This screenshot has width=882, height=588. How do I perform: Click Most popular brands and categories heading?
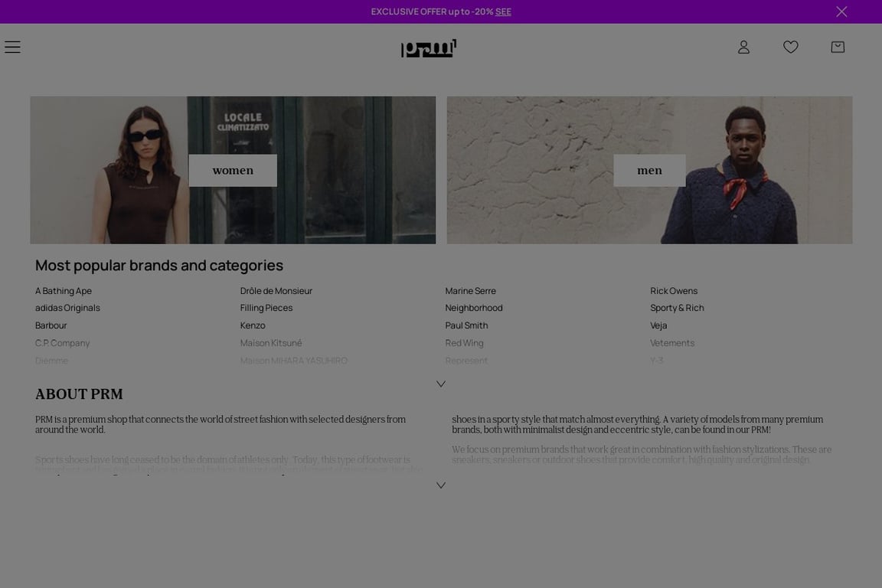pyautogui.click(x=159, y=265)
